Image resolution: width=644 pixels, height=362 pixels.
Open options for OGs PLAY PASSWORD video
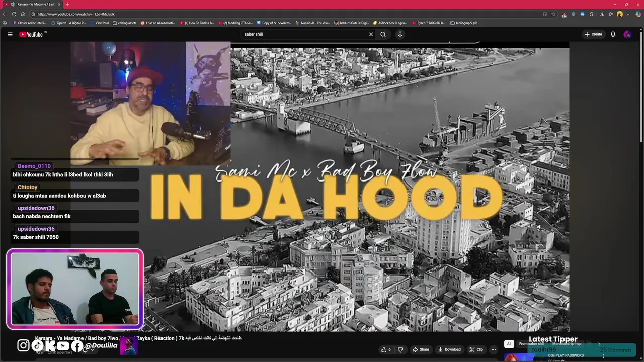[x=603, y=356]
